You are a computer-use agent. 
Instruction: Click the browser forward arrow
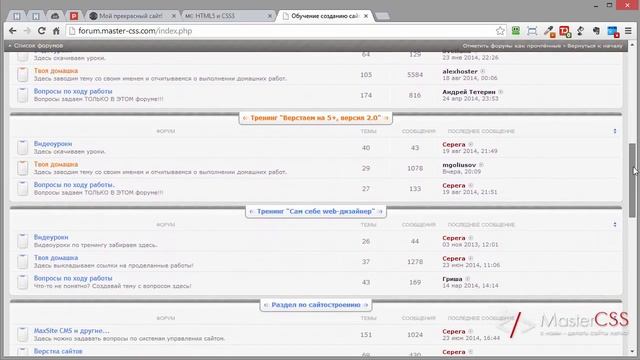(27, 31)
